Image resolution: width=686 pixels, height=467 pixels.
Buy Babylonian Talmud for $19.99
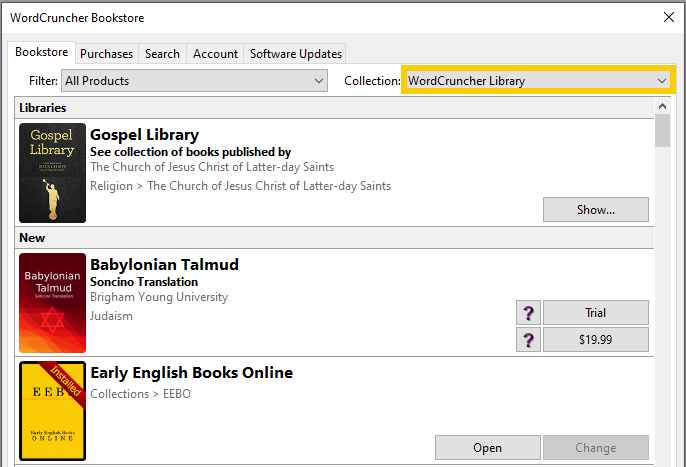596,340
